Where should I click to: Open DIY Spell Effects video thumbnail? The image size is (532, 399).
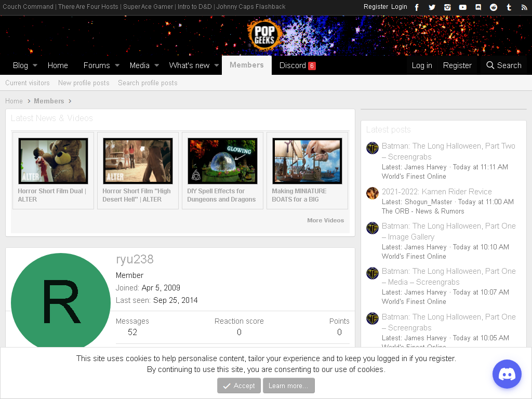click(x=222, y=161)
